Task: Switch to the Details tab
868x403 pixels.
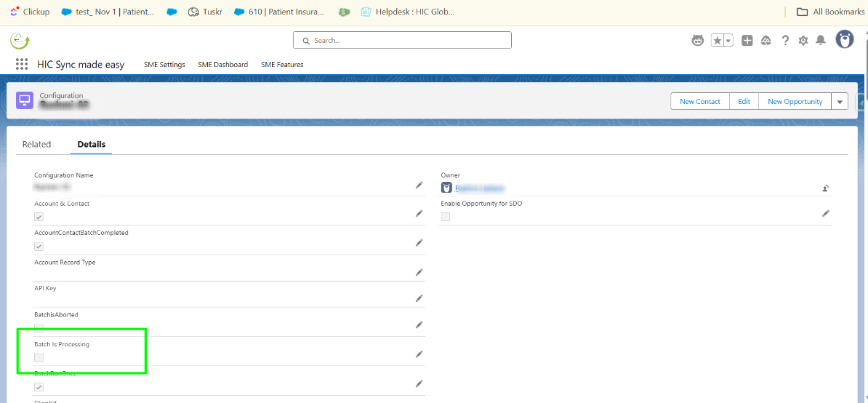Action: pyautogui.click(x=92, y=145)
